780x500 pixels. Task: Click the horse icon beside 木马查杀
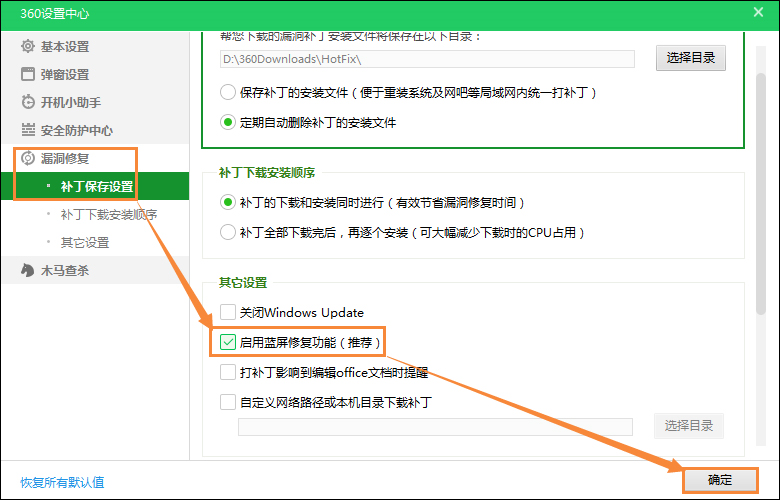pyautogui.click(x=28, y=270)
